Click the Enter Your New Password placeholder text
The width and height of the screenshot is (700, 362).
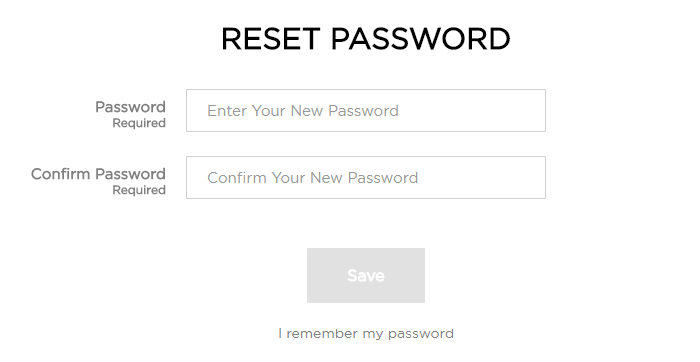tap(303, 111)
